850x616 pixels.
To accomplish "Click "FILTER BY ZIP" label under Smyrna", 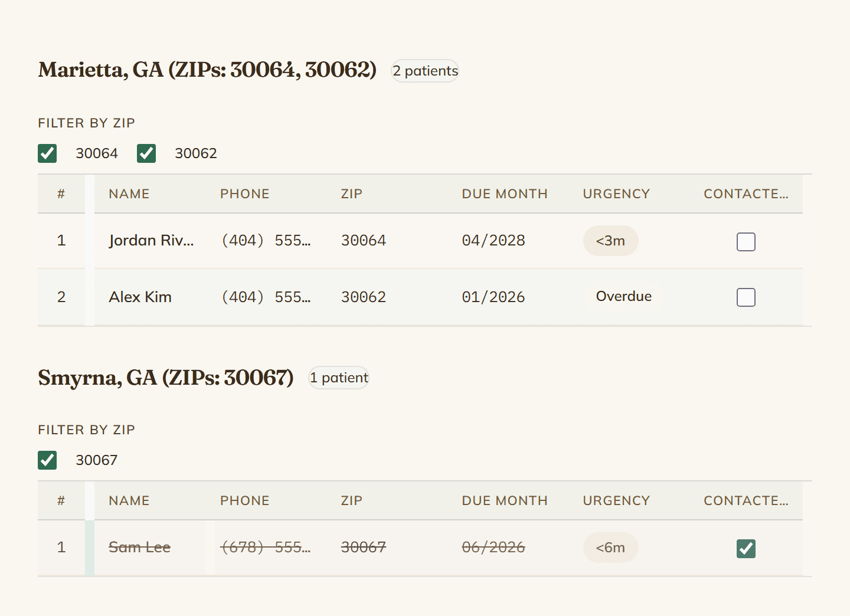I will [x=87, y=430].
